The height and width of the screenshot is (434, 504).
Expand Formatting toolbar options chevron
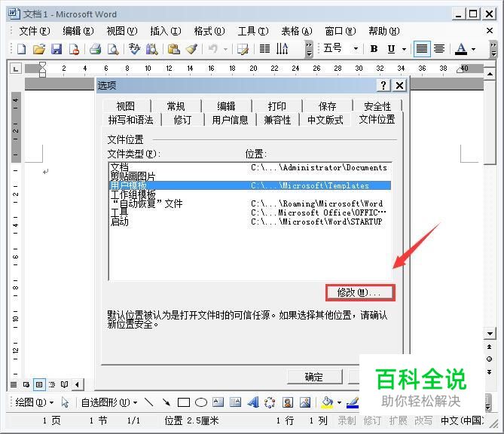[x=493, y=49]
